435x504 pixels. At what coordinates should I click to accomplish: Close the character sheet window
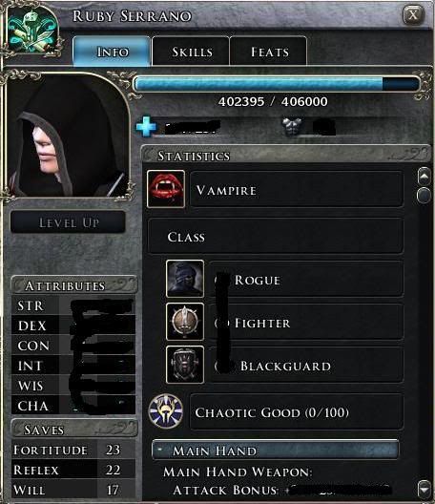tap(413, 14)
